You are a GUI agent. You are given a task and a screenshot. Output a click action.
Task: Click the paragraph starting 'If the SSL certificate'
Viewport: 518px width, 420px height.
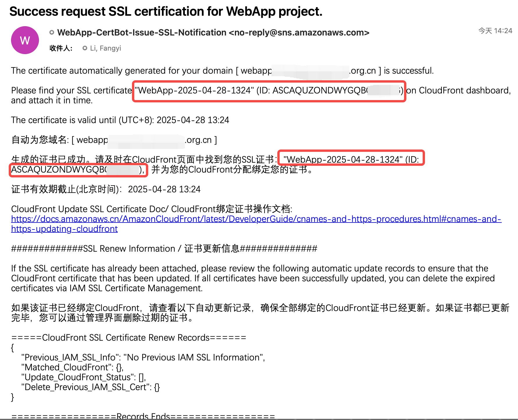click(253, 278)
